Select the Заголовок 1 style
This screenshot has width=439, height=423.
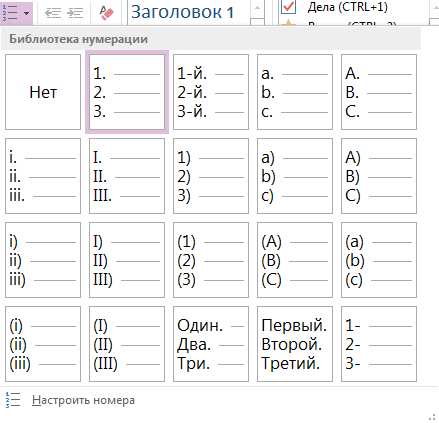[x=183, y=12]
